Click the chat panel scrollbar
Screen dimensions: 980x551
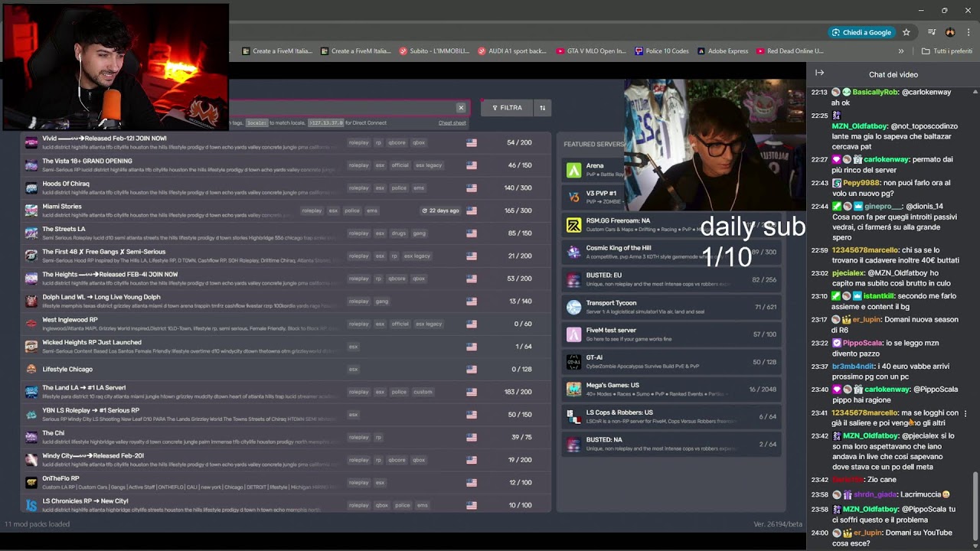click(975, 505)
